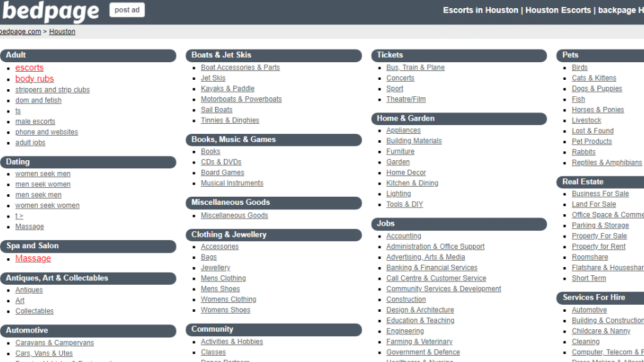Select CDs & DVDs link
644x362 pixels.
pyautogui.click(x=221, y=162)
